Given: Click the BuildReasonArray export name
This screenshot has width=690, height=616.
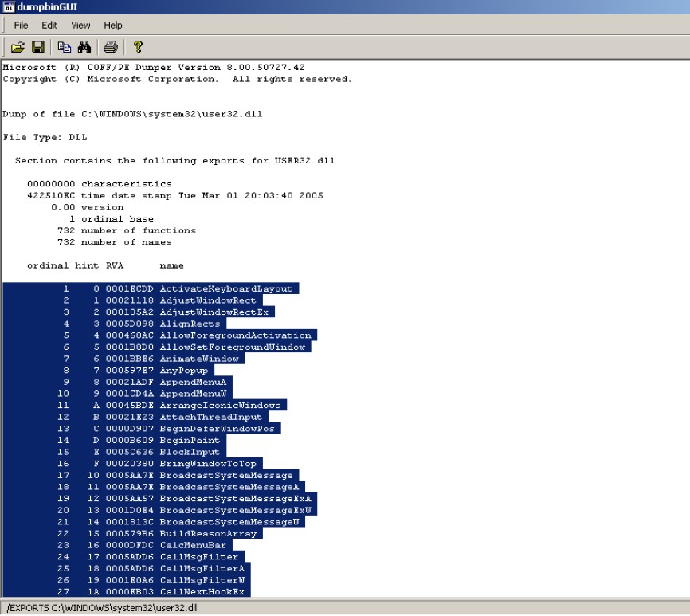Looking at the screenshot, I should coord(208,534).
